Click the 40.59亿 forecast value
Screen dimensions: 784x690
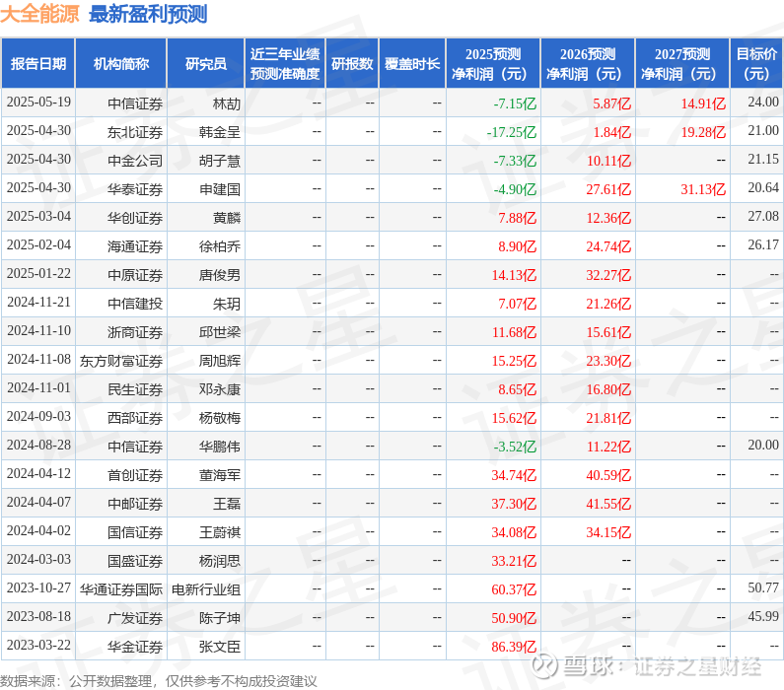coord(608,475)
